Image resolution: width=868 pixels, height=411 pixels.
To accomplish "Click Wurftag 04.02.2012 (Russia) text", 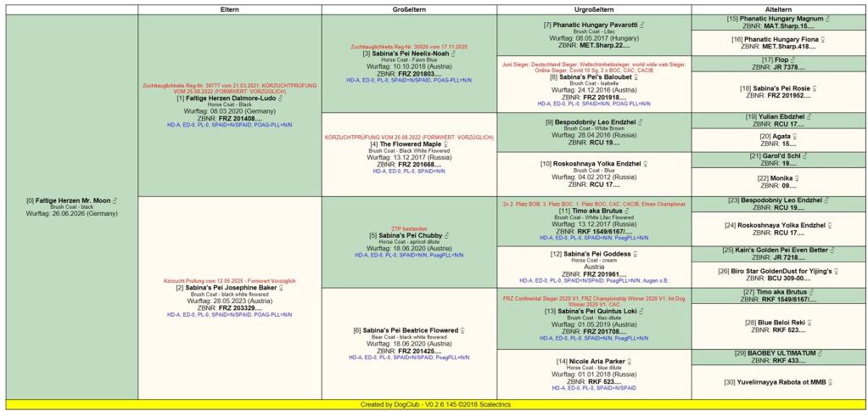I will pyautogui.click(x=594, y=177).
